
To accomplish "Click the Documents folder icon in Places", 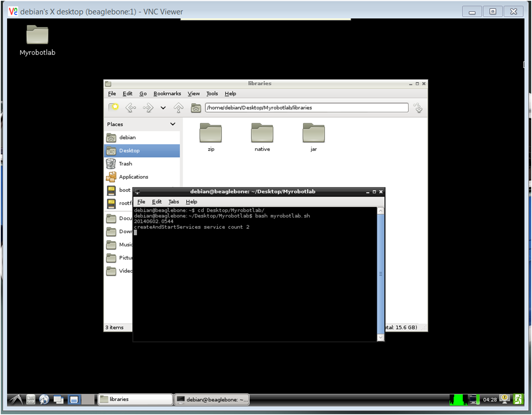I will click(111, 218).
